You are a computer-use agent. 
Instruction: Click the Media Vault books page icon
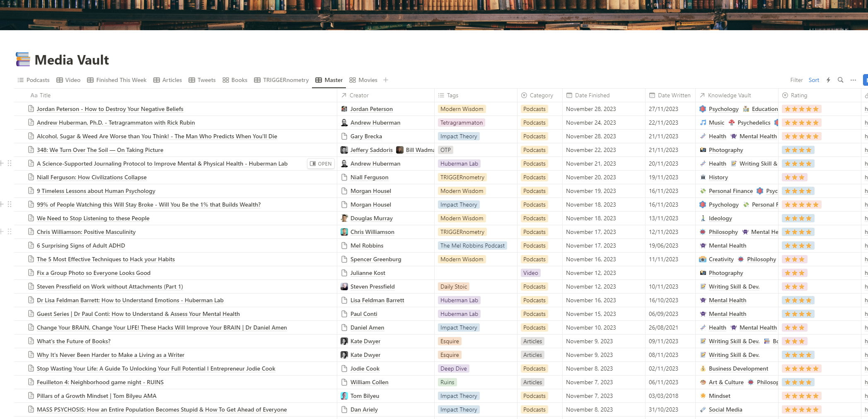click(x=23, y=60)
